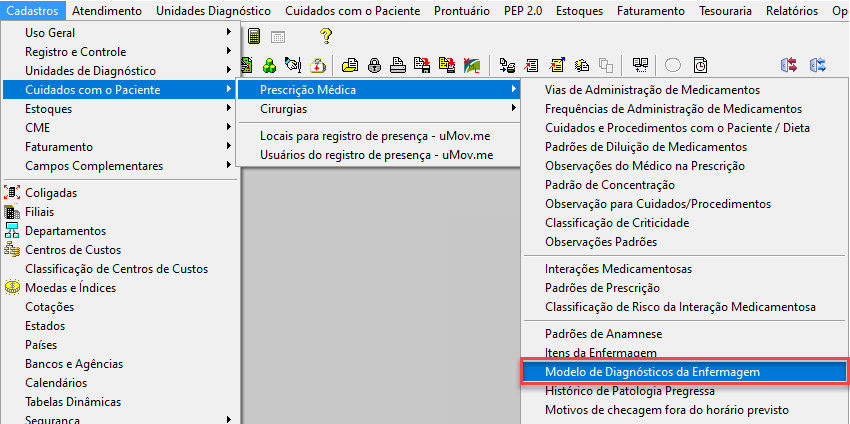This screenshot has height=424, width=850.
Task: Open the Atendimento menu in menu bar
Action: (107, 11)
